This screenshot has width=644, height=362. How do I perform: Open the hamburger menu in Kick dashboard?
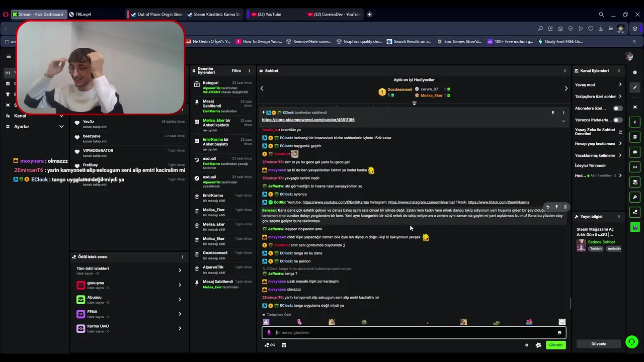click(x=9, y=56)
